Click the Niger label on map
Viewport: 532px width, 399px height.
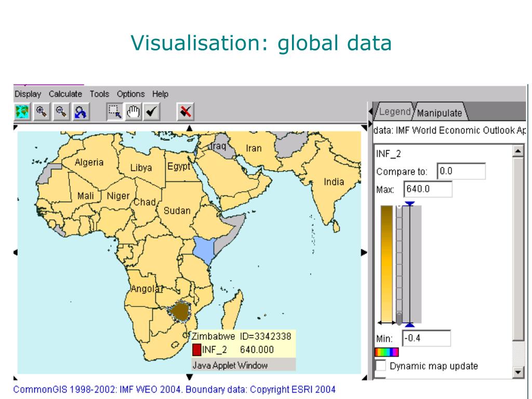tap(118, 196)
